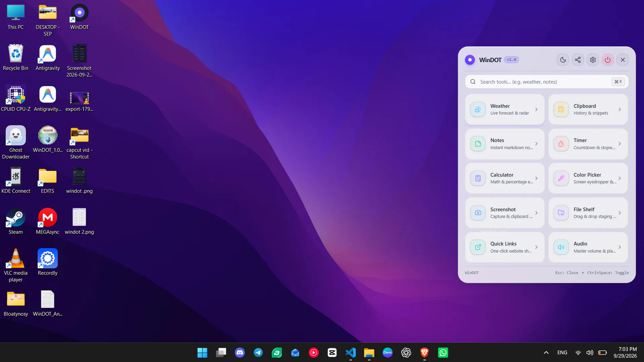This screenshot has width=644, height=362.
Task: Open the Timer tool icon
Action: pyautogui.click(x=561, y=144)
